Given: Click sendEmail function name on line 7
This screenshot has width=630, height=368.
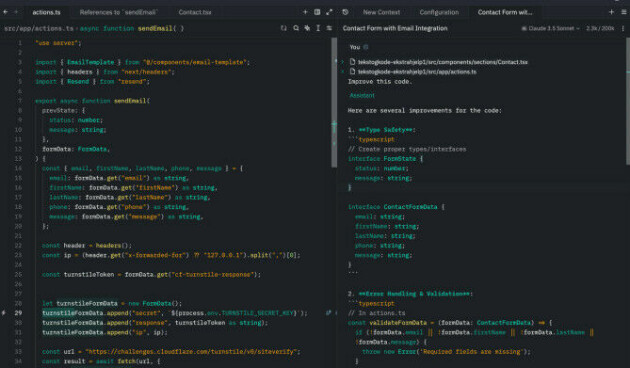Looking at the screenshot, I should click(x=130, y=100).
